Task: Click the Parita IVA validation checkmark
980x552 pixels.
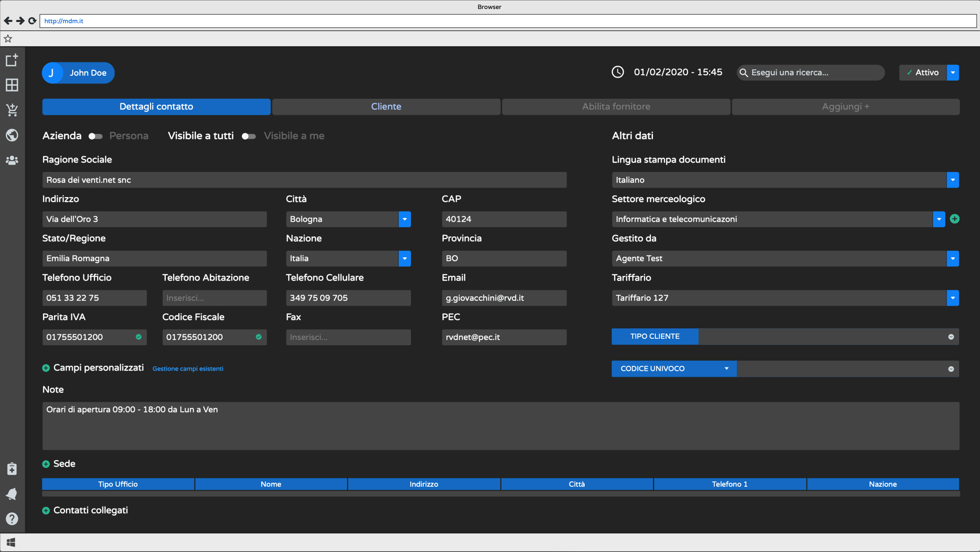Action: pos(139,337)
